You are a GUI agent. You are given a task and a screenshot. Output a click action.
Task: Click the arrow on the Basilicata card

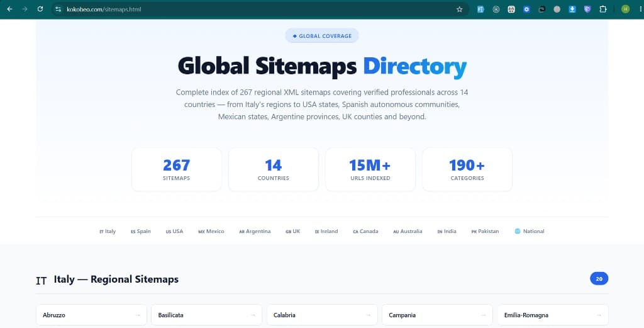point(253,315)
